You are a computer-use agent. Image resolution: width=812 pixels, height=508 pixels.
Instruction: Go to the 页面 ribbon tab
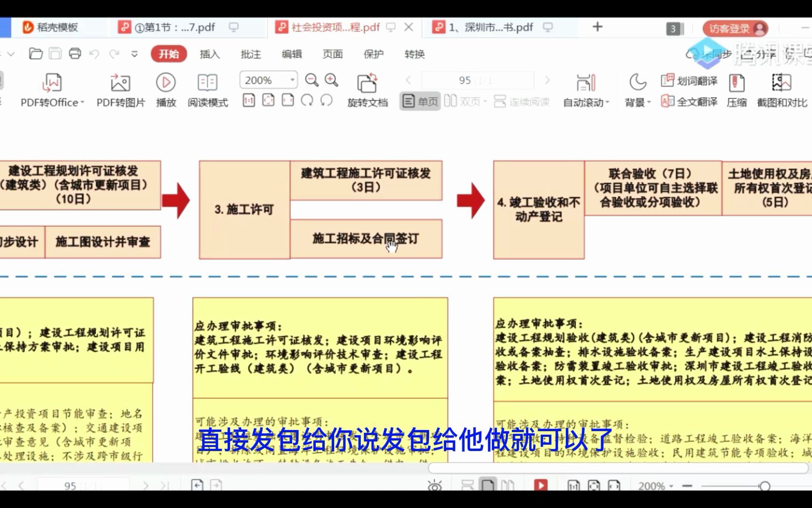pos(332,54)
